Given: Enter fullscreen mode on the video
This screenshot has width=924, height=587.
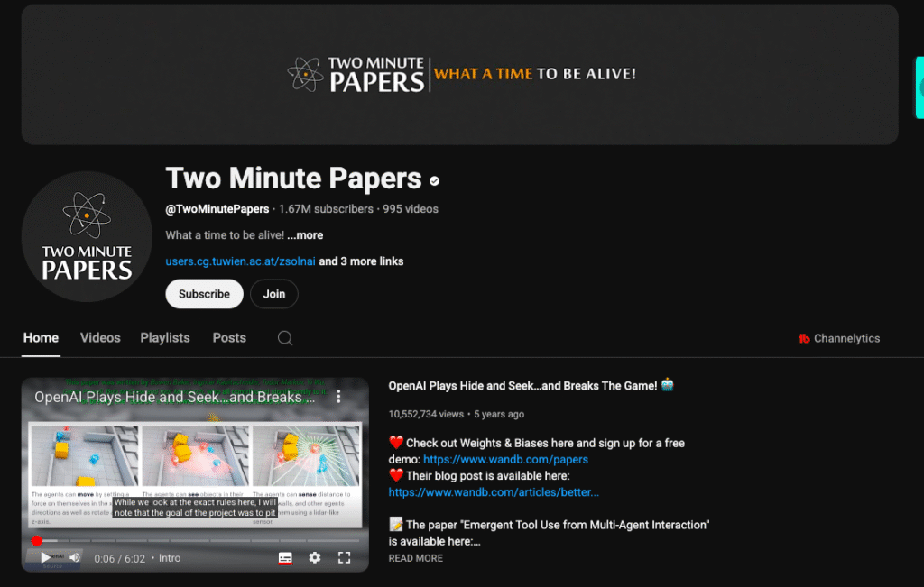Looking at the screenshot, I should coord(344,557).
